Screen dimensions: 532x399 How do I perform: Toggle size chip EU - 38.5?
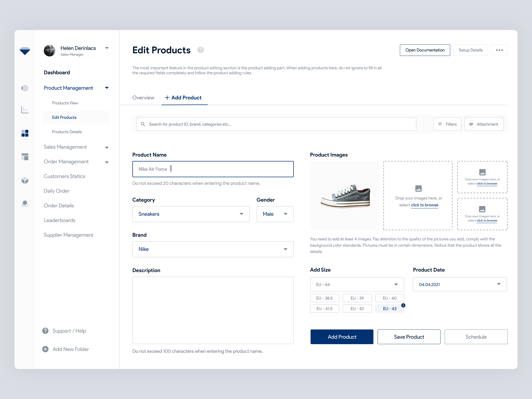click(x=324, y=298)
